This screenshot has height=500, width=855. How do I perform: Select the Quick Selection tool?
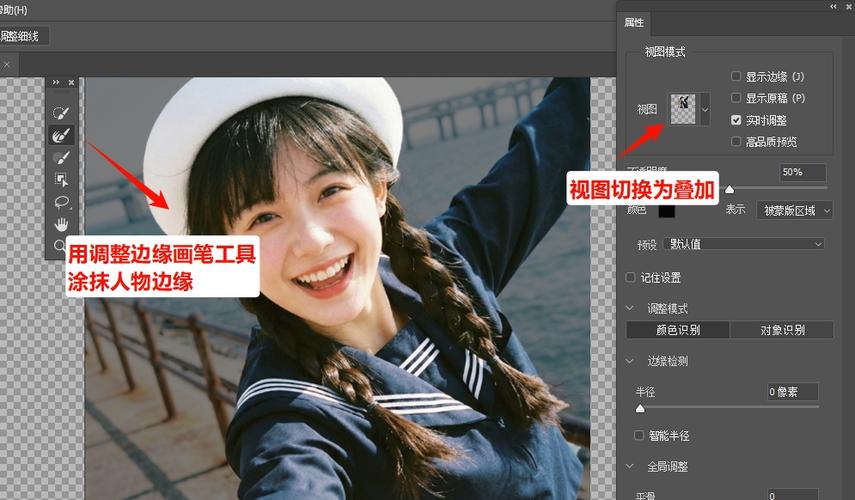[x=61, y=113]
